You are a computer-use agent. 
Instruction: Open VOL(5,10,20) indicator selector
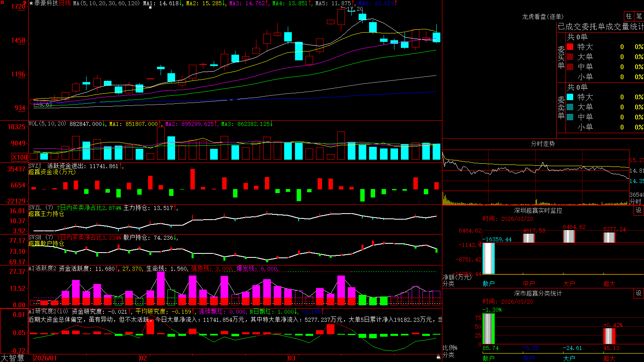[x=47, y=124]
